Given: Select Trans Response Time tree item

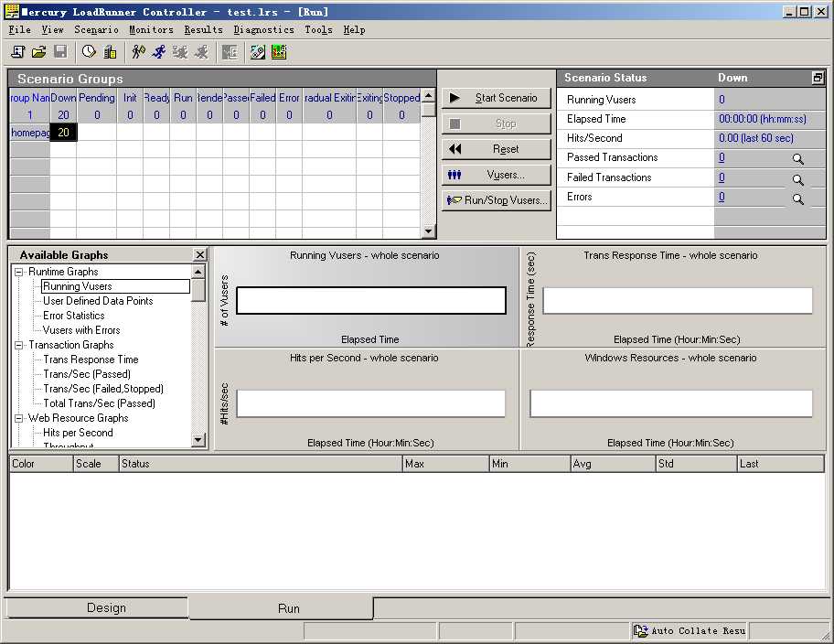Looking at the screenshot, I should (x=91, y=360).
